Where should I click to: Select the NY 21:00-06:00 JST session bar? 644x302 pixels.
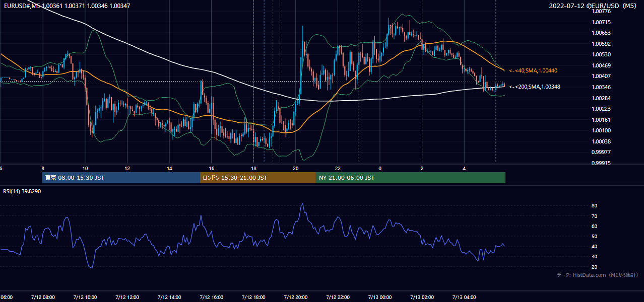click(411, 178)
